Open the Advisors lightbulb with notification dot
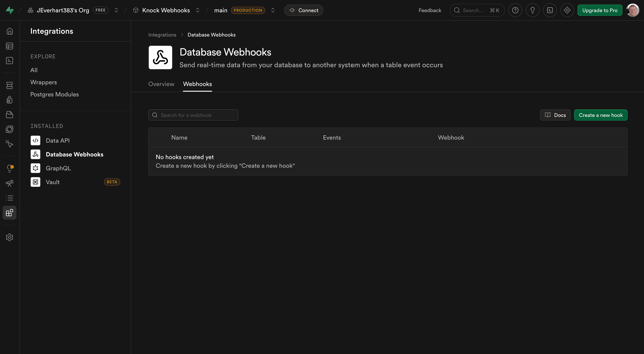644x354 pixels. pos(10,168)
